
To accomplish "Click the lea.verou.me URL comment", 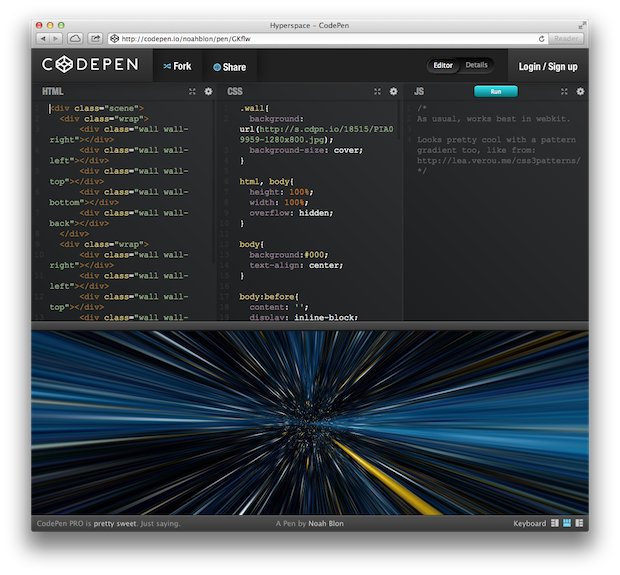I will click(499, 161).
